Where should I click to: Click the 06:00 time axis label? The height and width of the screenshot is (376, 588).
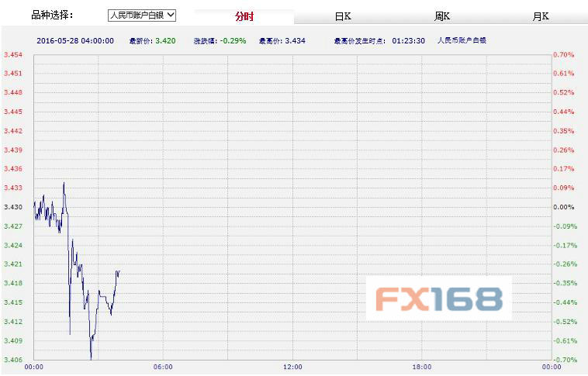[x=163, y=367]
